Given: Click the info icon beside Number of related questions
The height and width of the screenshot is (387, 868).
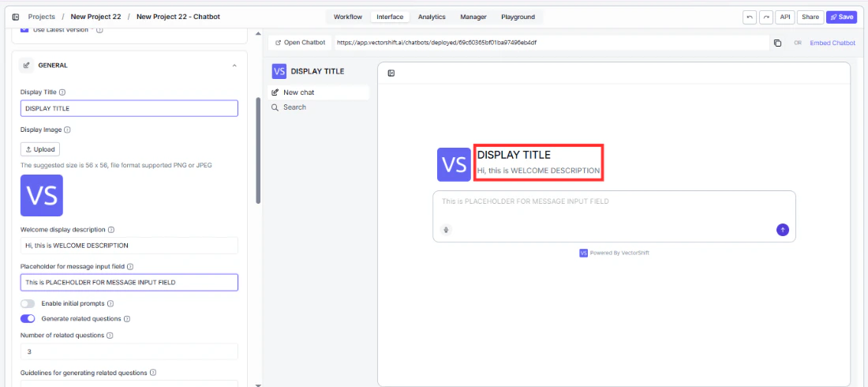Looking at the screenshot, I should pyautogui.click(x=110, y=336).
